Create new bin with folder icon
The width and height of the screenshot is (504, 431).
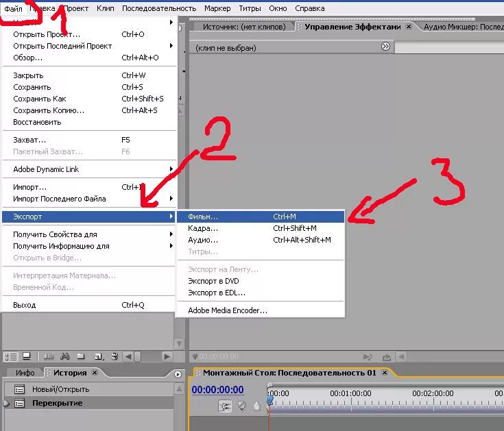[x=81, y=356]
